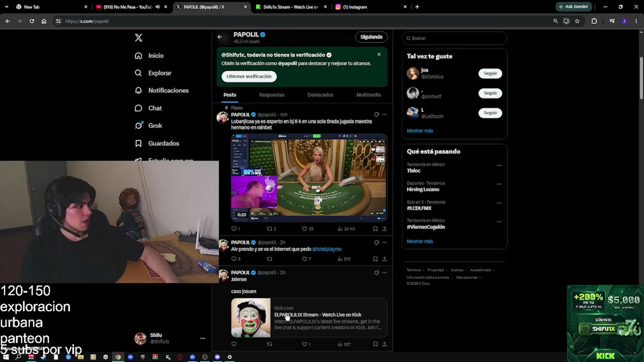Open the Shifu account menu dots
Screen dimensions: 644x362
tap(202, 338)
